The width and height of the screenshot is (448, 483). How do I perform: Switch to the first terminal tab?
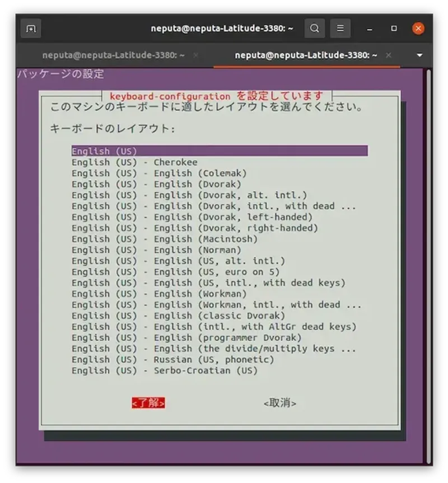pyautogui.click(x=115, y=55)
